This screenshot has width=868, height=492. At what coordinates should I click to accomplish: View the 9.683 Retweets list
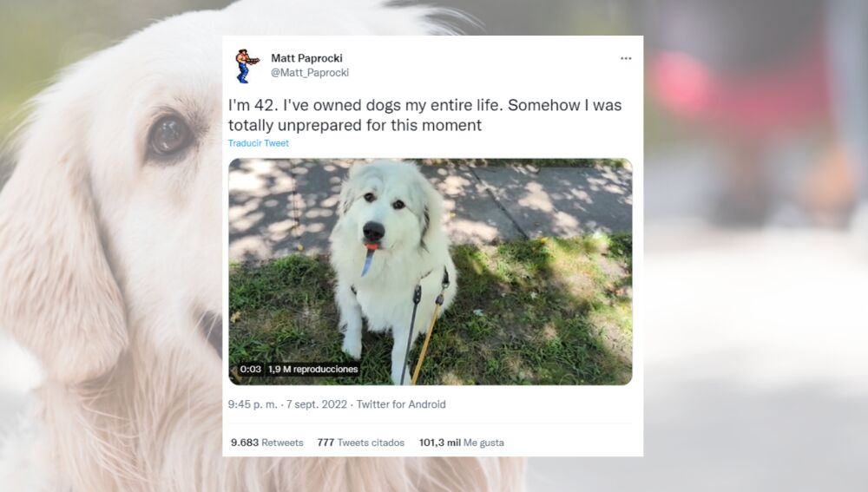[266, 443]
